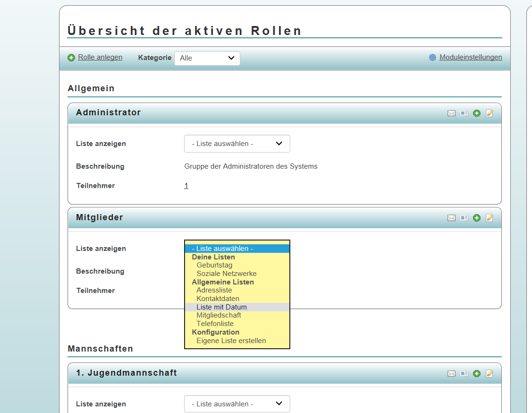Click the Rolle anlegen link
The height and width of the screenshot is (413, 532).
(x=100, y=57)
